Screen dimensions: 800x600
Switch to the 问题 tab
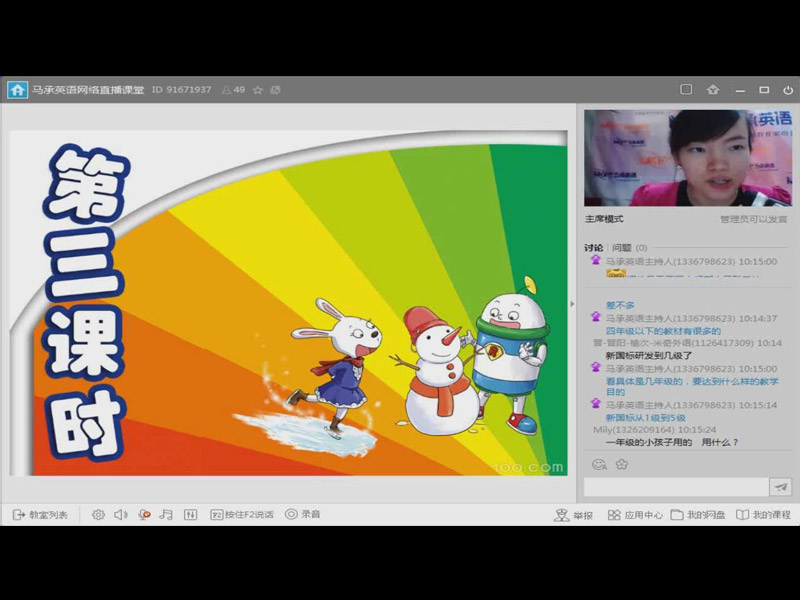click(622, 247)
